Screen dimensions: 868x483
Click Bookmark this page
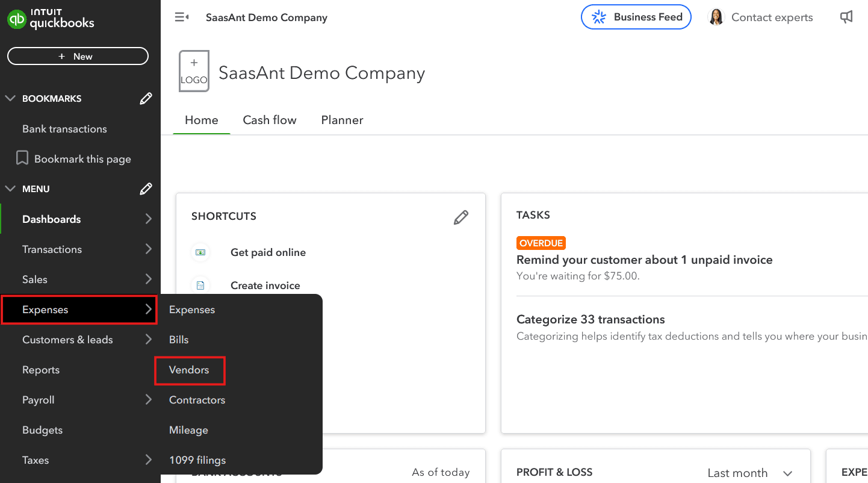pyautogui.click(x=82, y=159)
